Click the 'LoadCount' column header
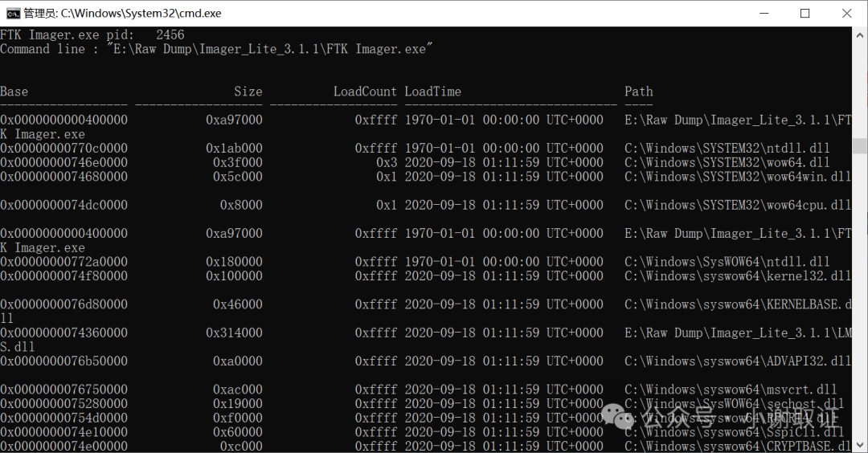 (365, 92)
